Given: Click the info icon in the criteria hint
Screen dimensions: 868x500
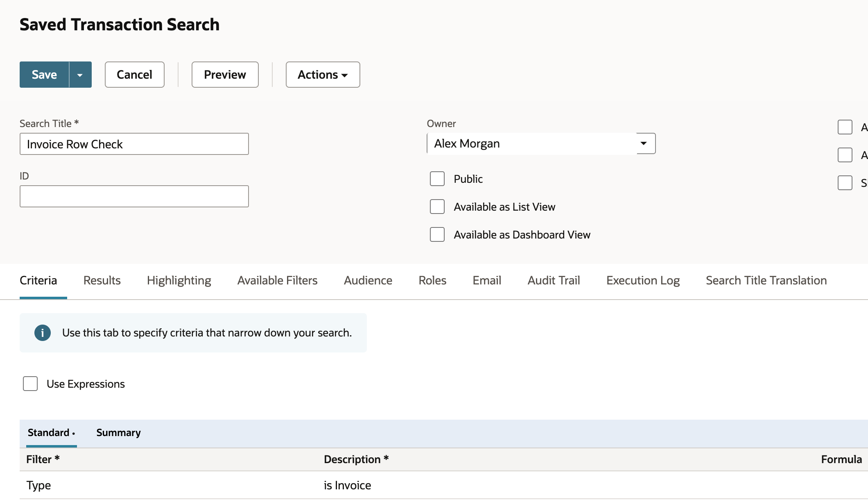Looking at the screenshot, I should (43, 333).
